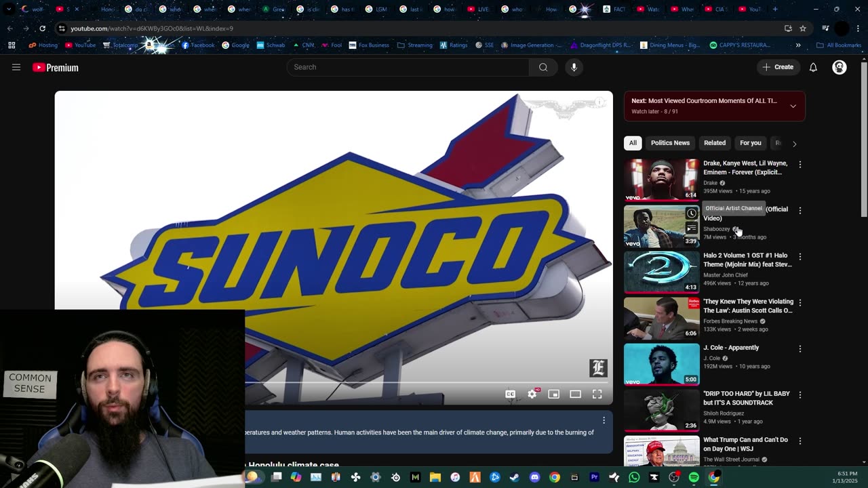Select the Related filter chip
868x488 pixels.
[x=715, y=143]
